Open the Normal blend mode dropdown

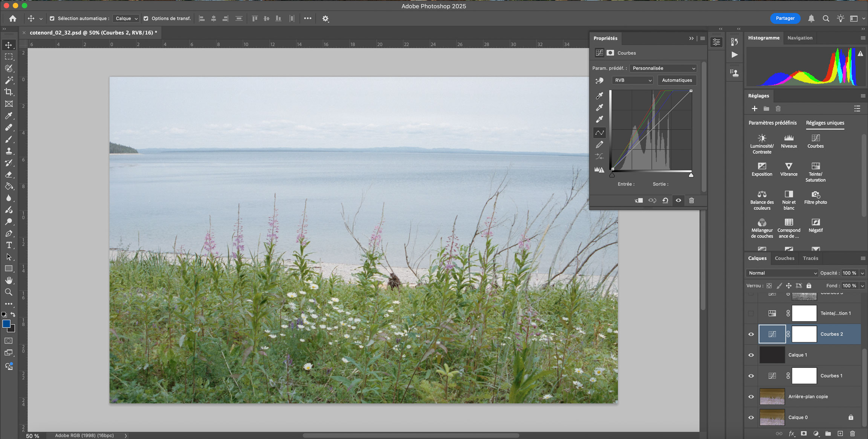(782, 273)
